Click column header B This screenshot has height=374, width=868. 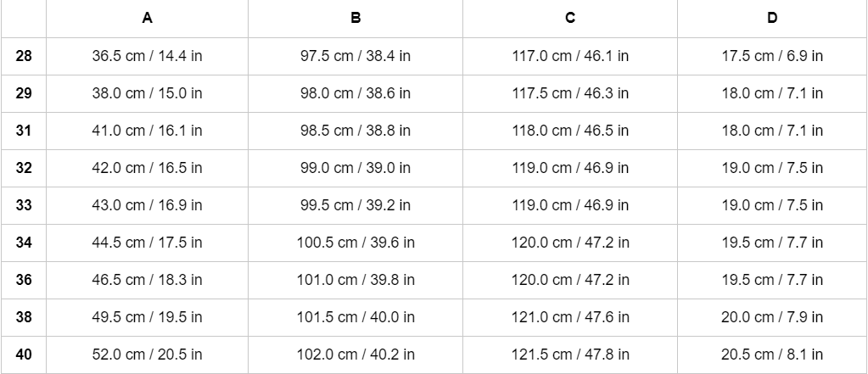[356, 18]
